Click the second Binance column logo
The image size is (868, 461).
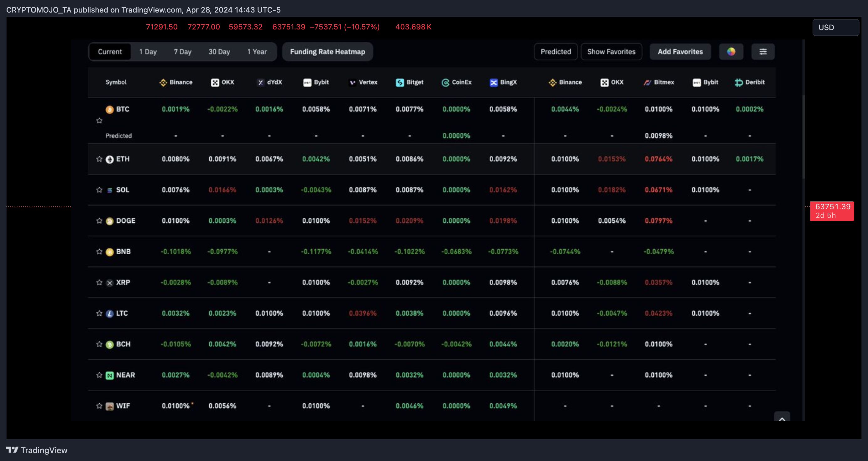pyautogui.click(x=553, y=82)
